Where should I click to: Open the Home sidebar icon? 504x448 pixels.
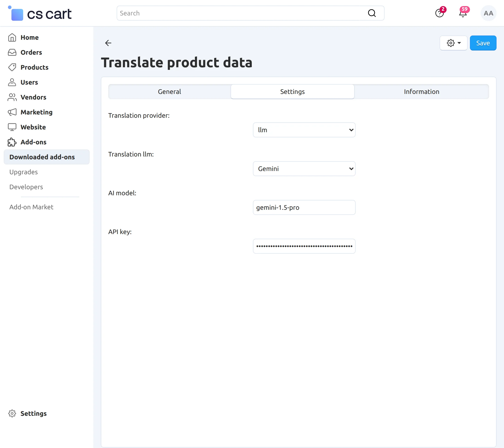[12, 37]
